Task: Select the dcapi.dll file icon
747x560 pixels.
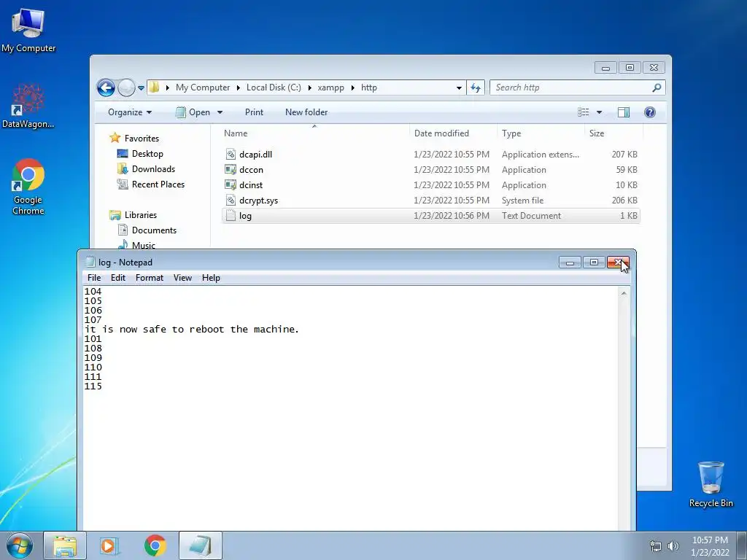Action: [231, 155]
